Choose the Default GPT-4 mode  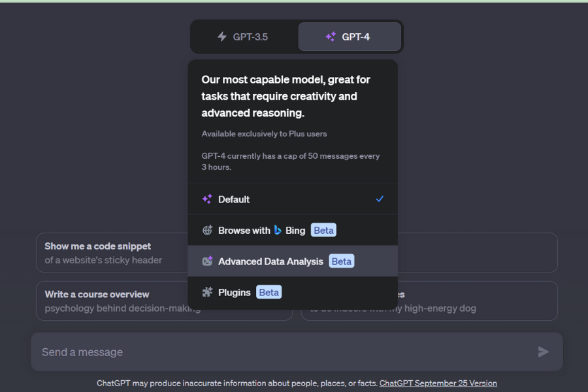[293, 199]
